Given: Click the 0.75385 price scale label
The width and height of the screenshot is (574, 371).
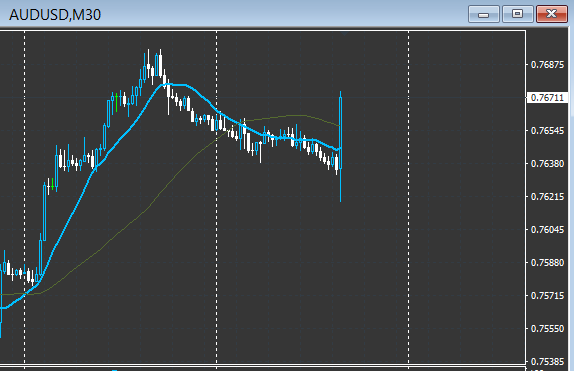Looking at the screenshot, I should pos(547,361).
